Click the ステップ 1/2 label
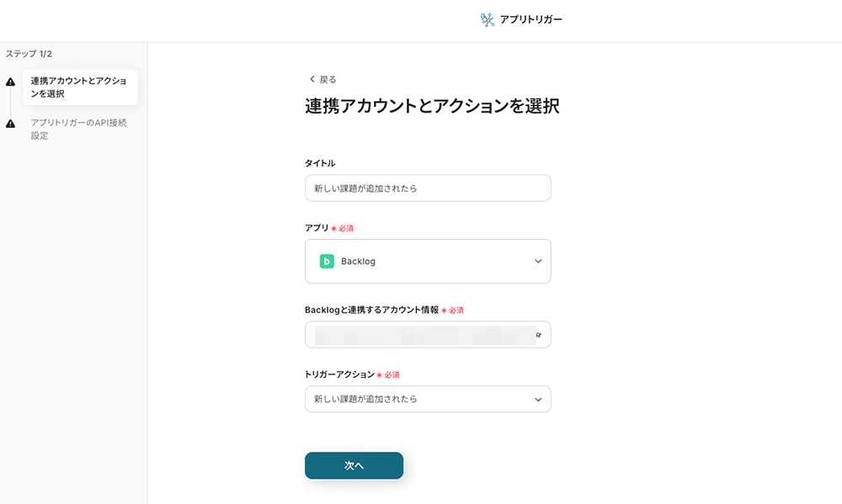Viewport: 842px width, 504px height. 29,54
